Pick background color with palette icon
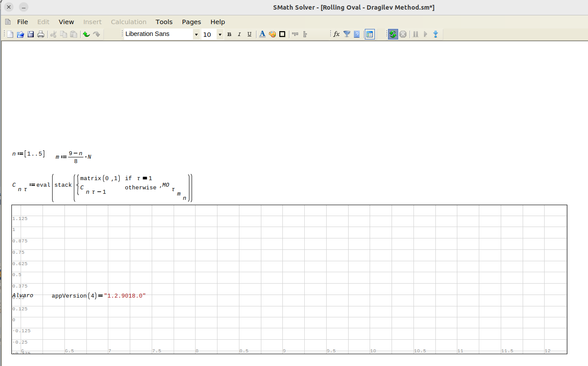 [x=272, y=34]
